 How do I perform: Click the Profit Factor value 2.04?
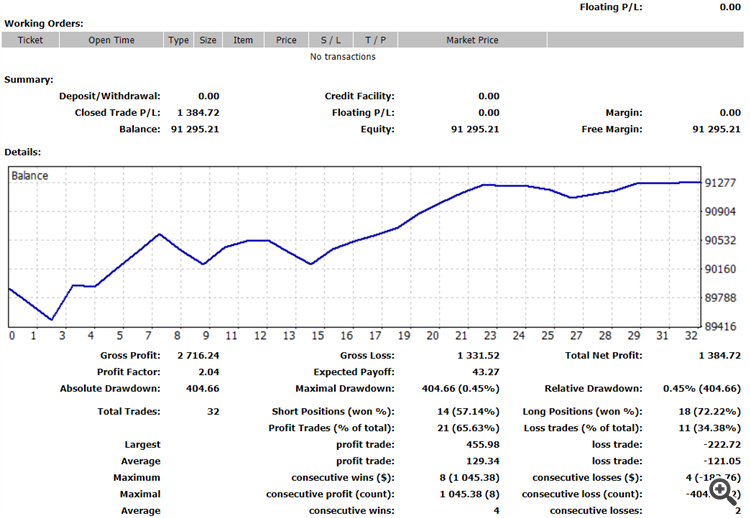point(209,372)
